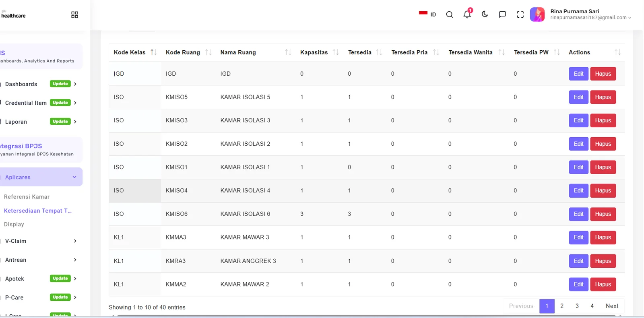Click Hapus for KAMAR MAWAR 3
This screenshot has width=644, height=318.
tap(603, 237)
